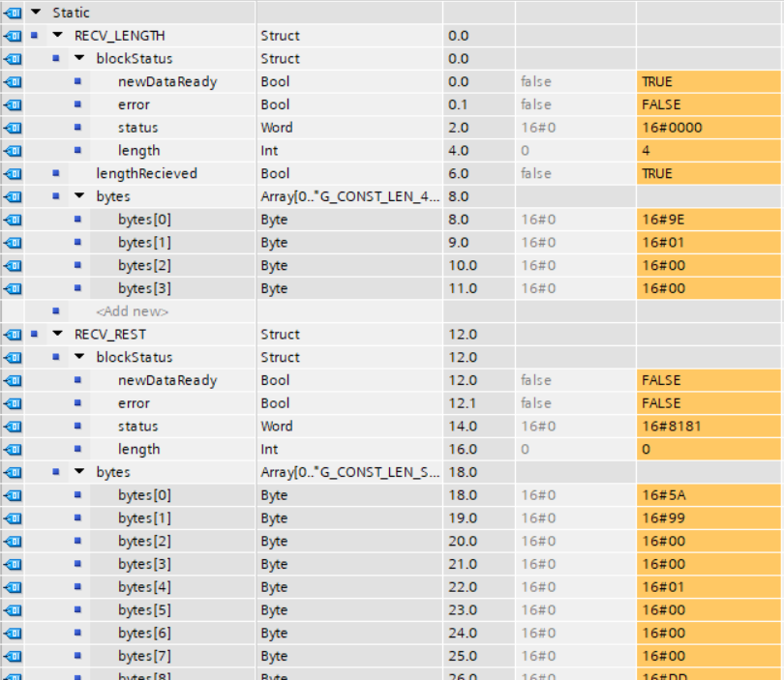Select the error name at offset 0.1

pyautogui.click(x=134, y=104)
